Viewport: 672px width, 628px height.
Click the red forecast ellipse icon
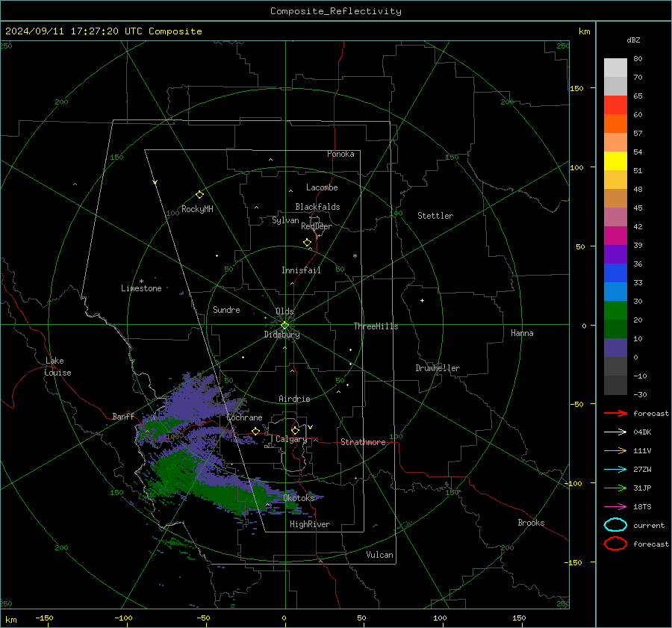(615, 544)
